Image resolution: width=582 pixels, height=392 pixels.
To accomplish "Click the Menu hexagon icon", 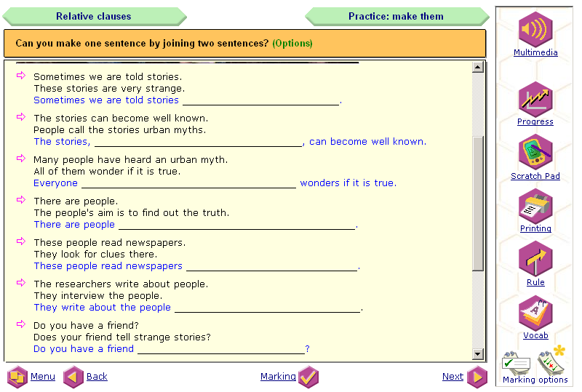I will (x=17, y=377).
